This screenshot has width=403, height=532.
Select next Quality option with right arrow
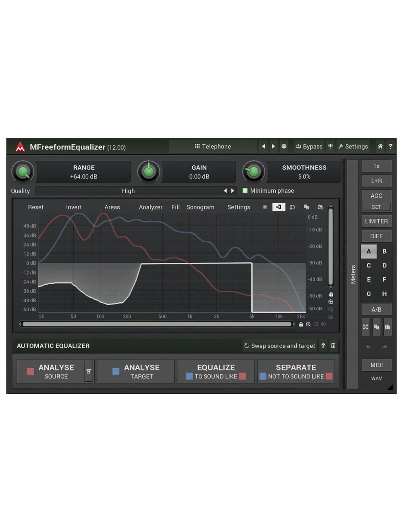click(233, 191)
